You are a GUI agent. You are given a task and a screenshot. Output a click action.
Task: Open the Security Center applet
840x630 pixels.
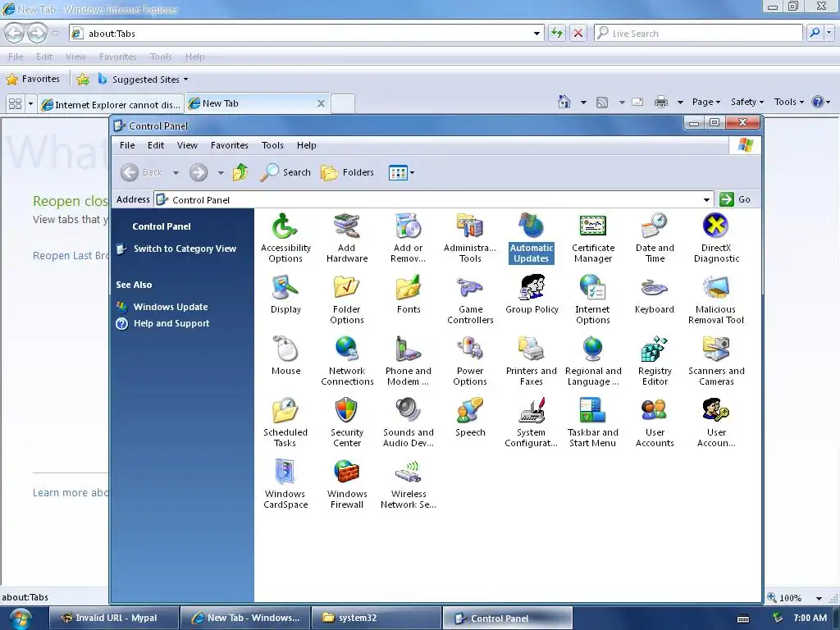tap(347, 422)
